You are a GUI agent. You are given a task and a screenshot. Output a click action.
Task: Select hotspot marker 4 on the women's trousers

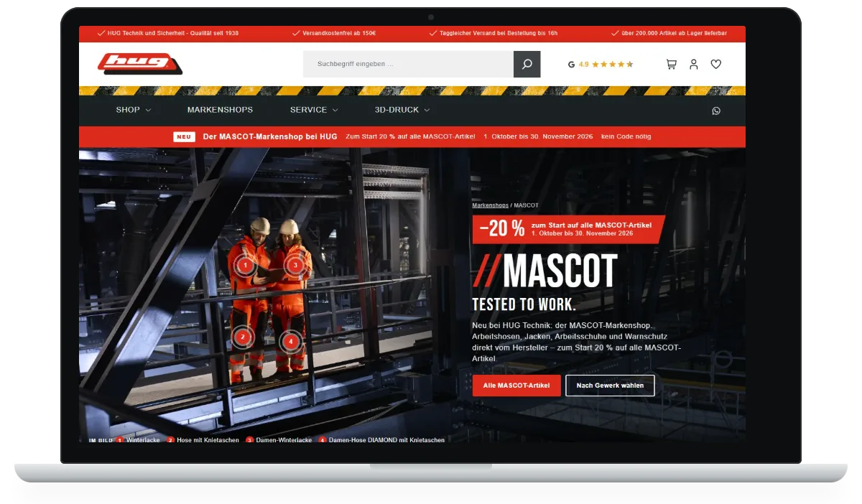pos(290,342)
